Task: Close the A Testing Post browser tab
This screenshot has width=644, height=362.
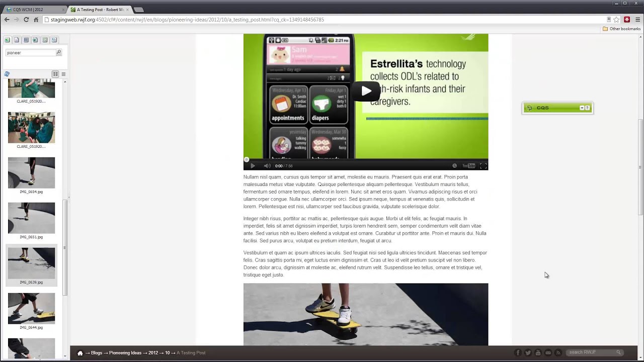Action: coord(127,10)
